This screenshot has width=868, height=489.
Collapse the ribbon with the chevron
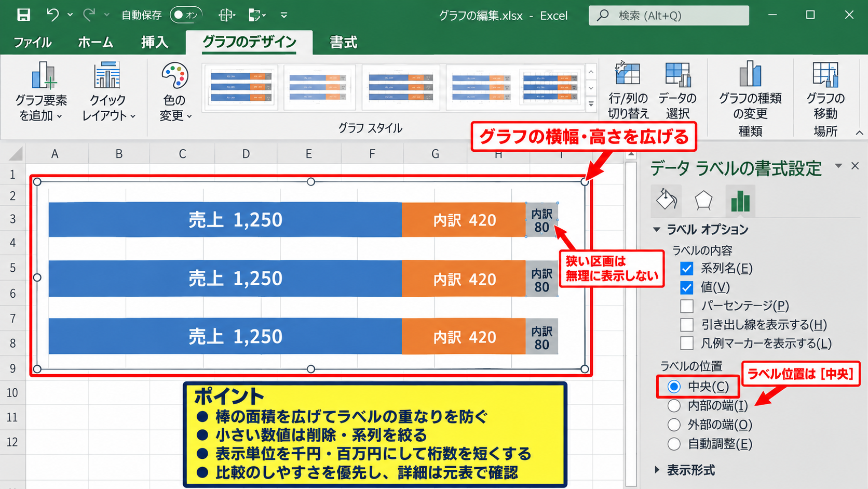(x=859, y=133)
